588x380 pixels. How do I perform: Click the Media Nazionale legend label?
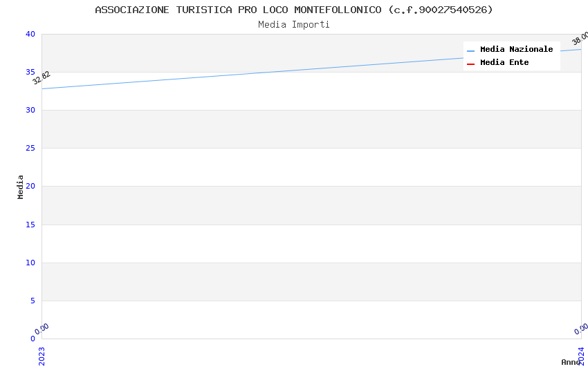coord(516,50)
